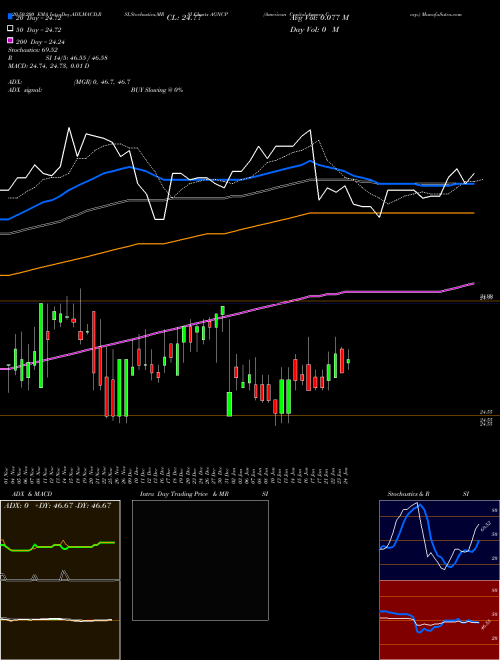Click the 'Stochastics: 69.52' reading
Viewport: 500px width, 660px height.
coord(33,50)
